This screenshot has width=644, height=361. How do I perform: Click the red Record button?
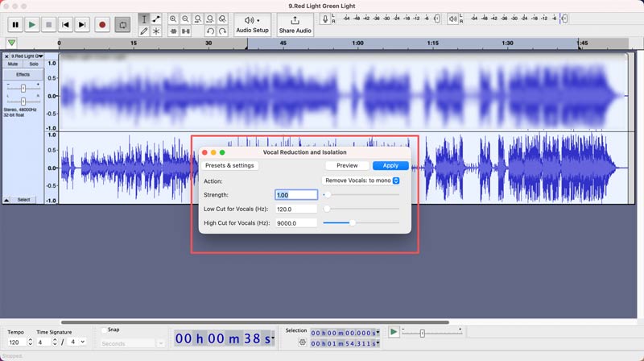coord(102,25)
